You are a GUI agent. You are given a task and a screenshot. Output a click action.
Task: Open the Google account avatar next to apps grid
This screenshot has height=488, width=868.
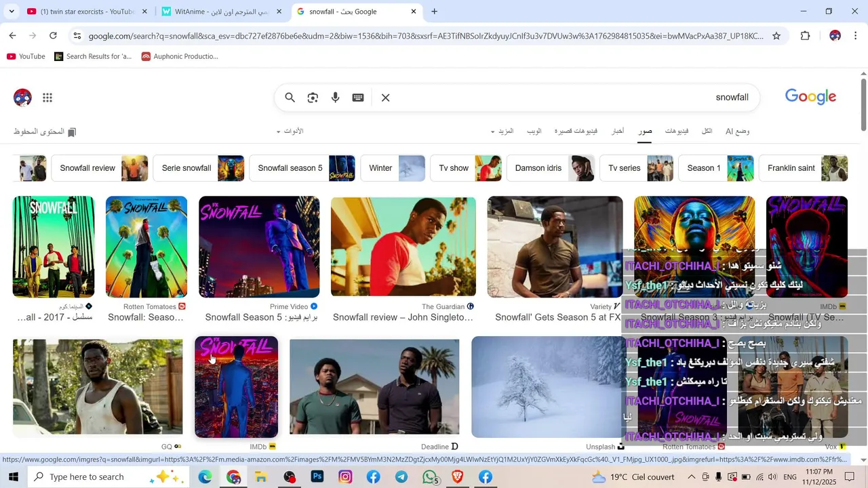22,98
